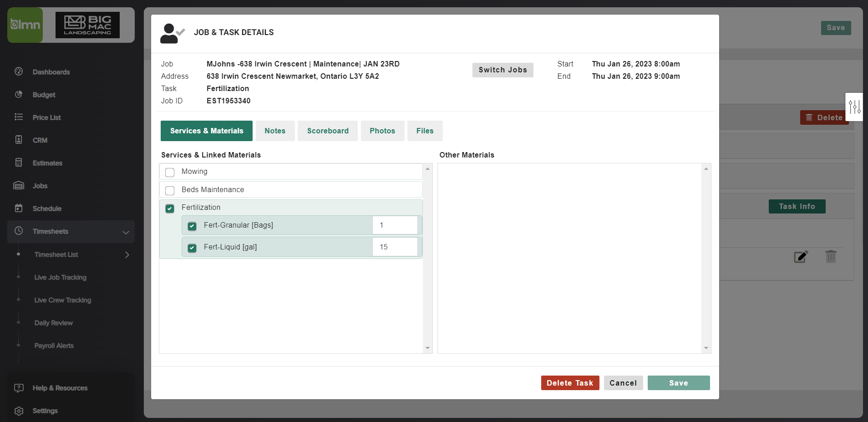Open the Jobs section icon

point(19,186)
